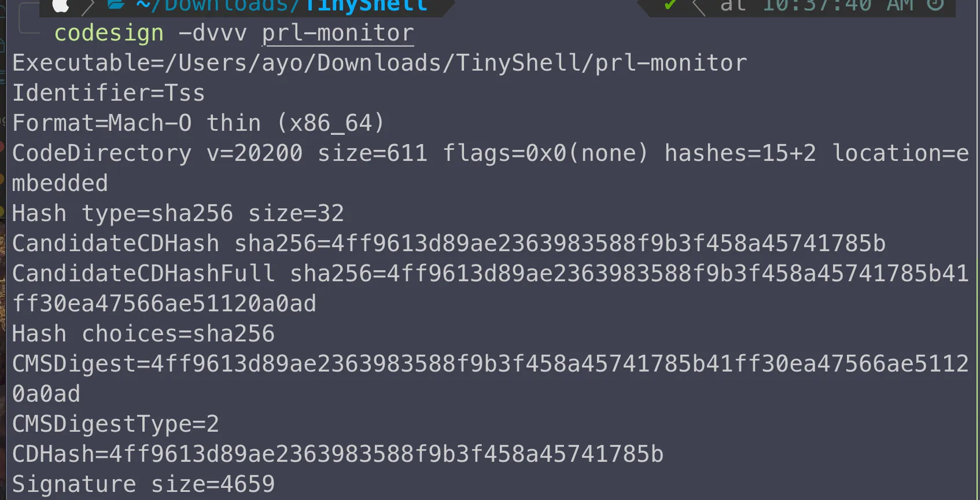Click the CMSDigestType=2 line
The width and height of the screenshot is (980, 500).
point(116,424)
